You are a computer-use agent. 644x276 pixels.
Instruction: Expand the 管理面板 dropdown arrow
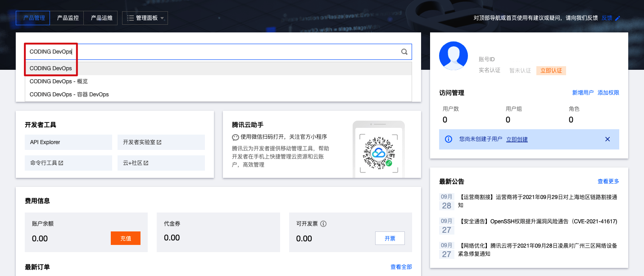pos(162,18)
